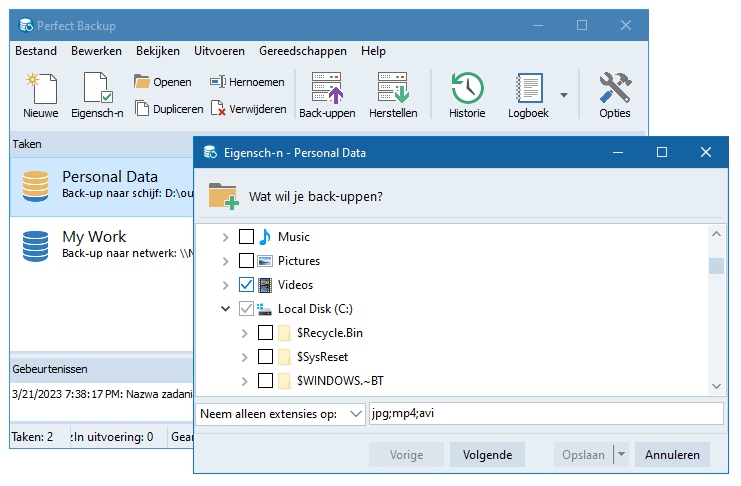Click the My Work database icon
741x486 pixels.
pos(35,246)
